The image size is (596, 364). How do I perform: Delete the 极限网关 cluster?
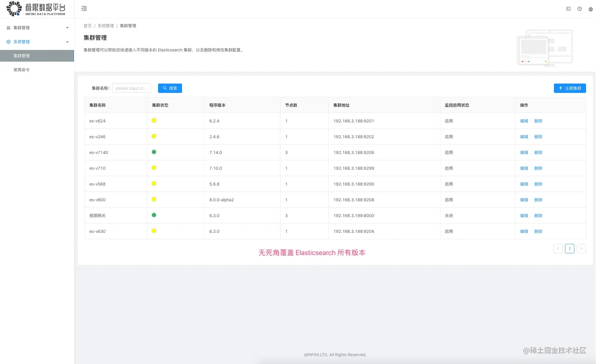[x=538, y=215]
